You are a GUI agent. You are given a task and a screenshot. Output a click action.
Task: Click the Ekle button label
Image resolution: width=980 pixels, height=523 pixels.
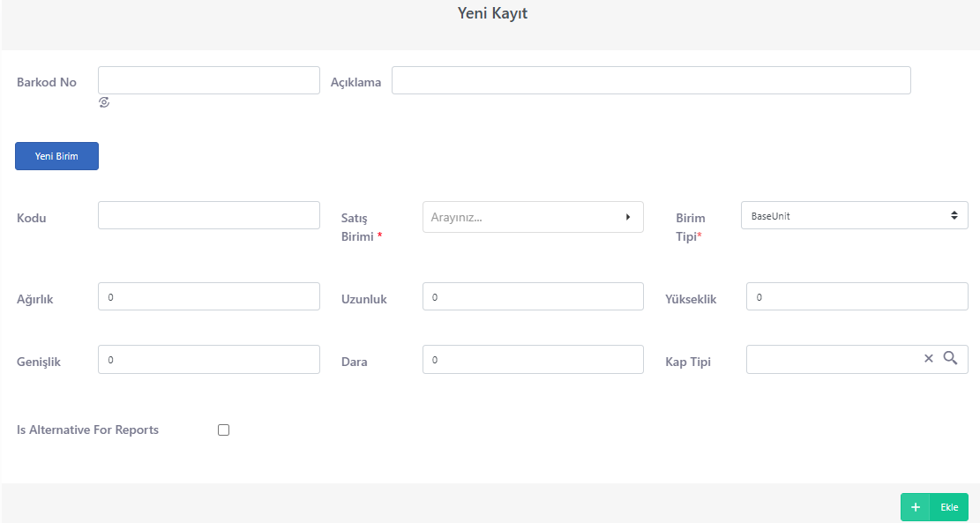point(949,507)
